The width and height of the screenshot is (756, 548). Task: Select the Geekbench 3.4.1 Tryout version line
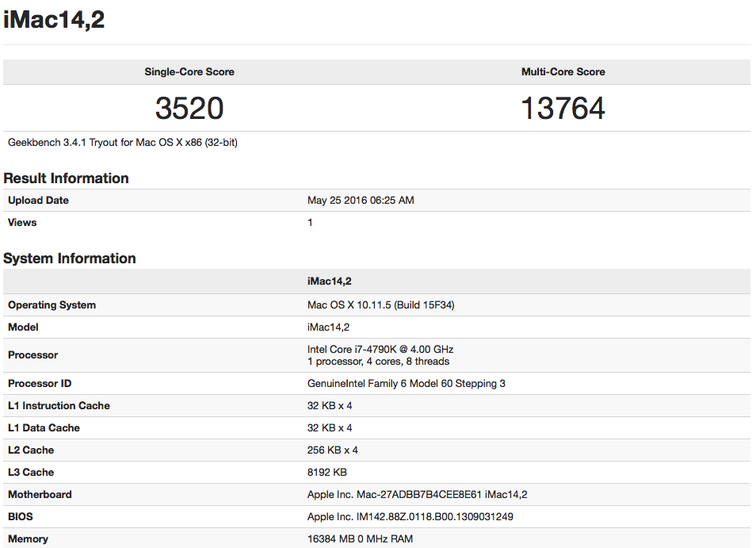point(123,143)
